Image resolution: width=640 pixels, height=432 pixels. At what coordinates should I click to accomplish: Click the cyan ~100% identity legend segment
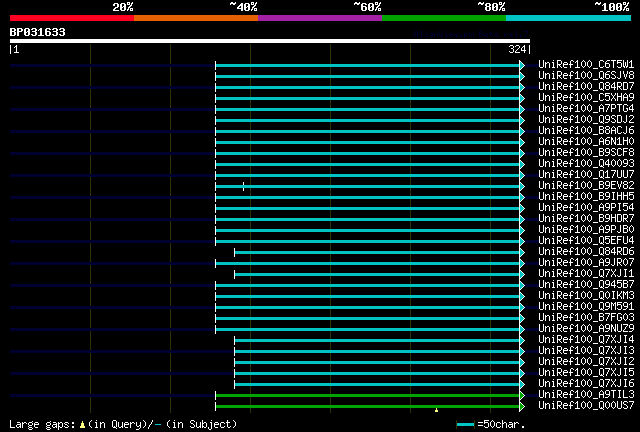[x=569, y=18]
